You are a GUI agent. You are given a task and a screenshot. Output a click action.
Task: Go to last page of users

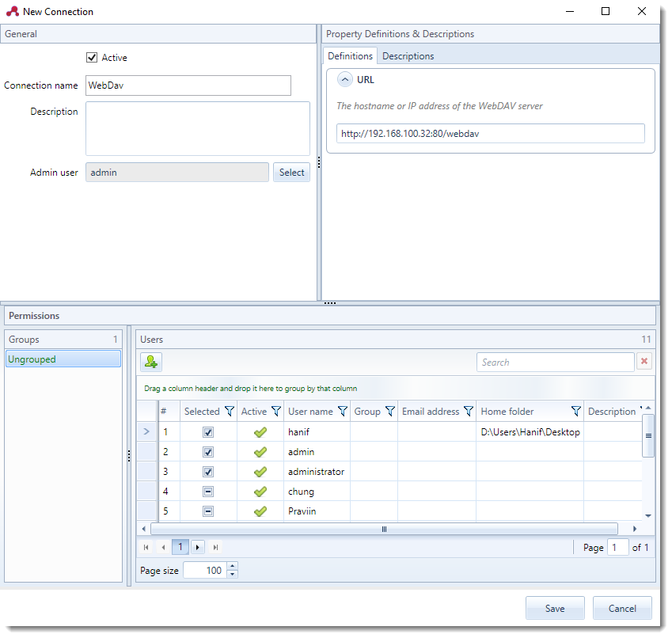(x=215, y=547)
